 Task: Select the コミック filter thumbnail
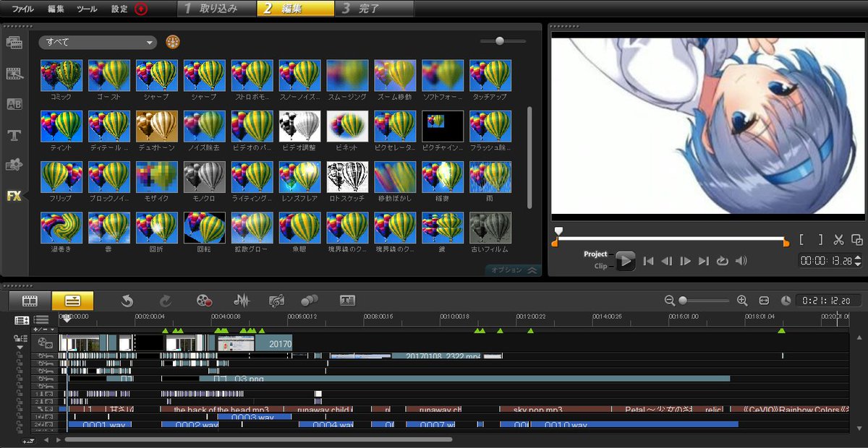61,74
